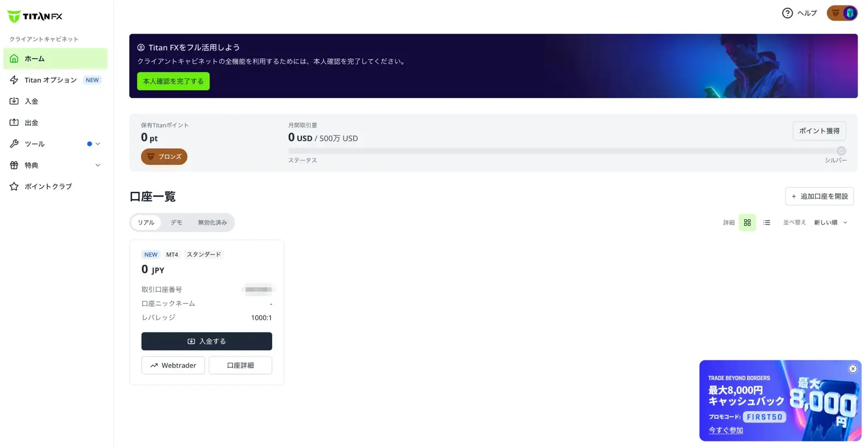Open the help question mark icon

(x=787, y=13)
